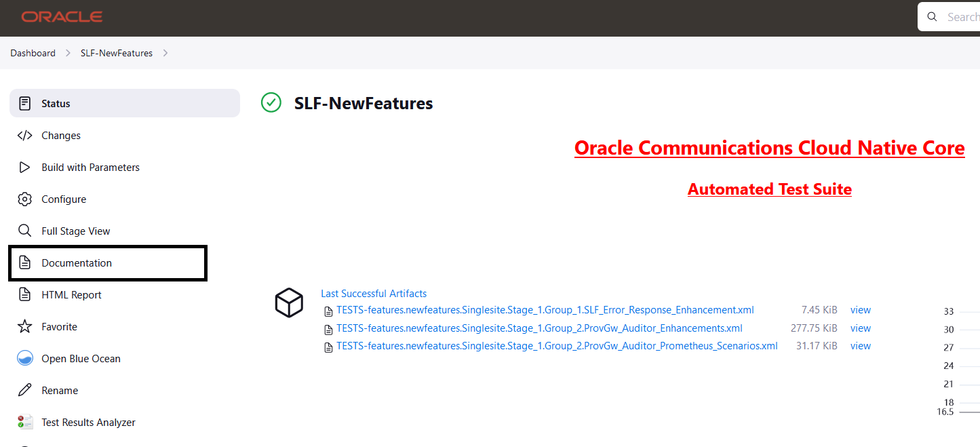
Task: Click file icon beside ProvGw_Auditor_Enhancements.xml
Action: coord(328,328)
